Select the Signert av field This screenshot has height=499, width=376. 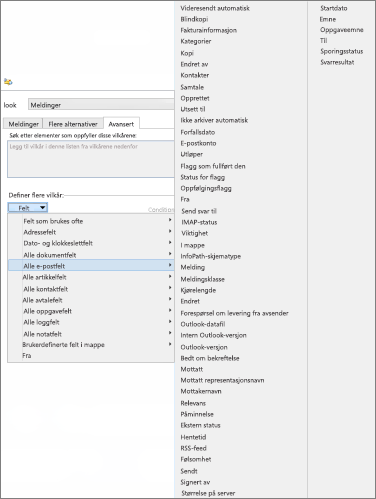195,482
